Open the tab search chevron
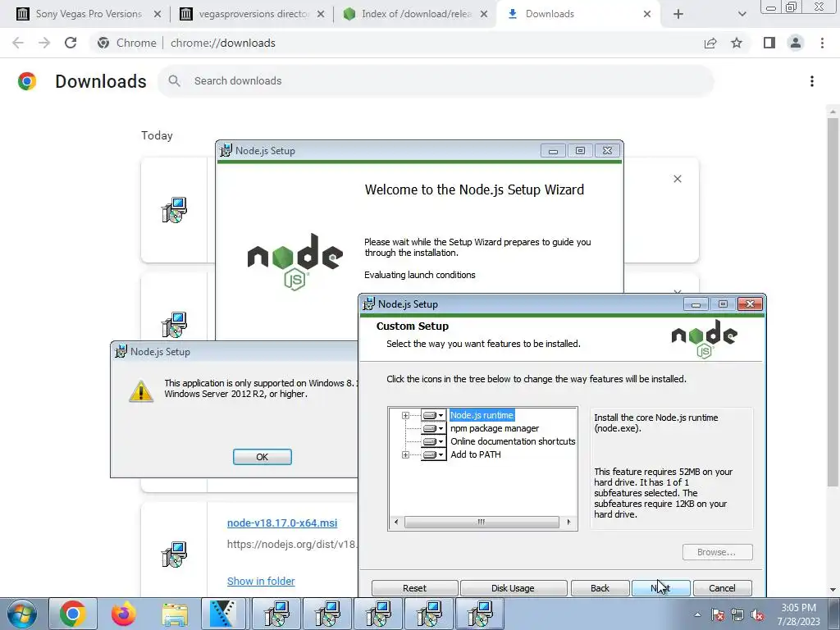This screenshot has width=840, height=630. tap(742, 14)
